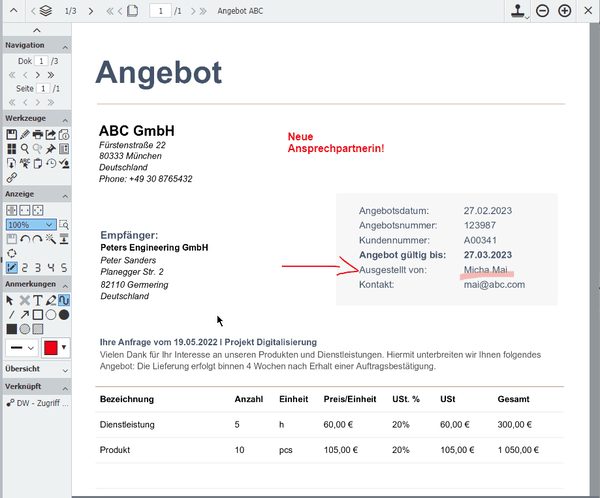Image resolution: width=600 pixels, height=498 pixels.
Task: Go to next document in top toolbar
Action: coord(91,11)
